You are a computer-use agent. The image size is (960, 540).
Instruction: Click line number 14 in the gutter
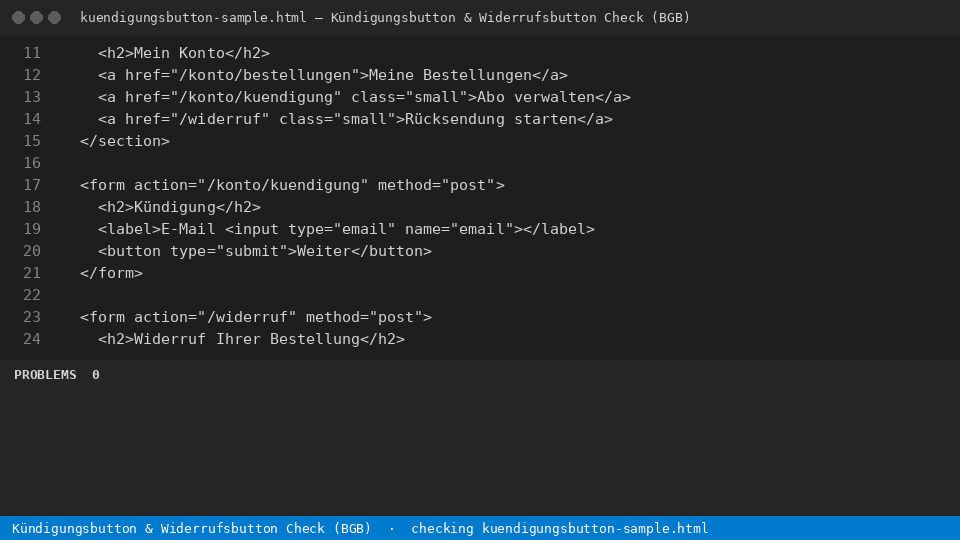pyautogui.click(x=32, y=119)
